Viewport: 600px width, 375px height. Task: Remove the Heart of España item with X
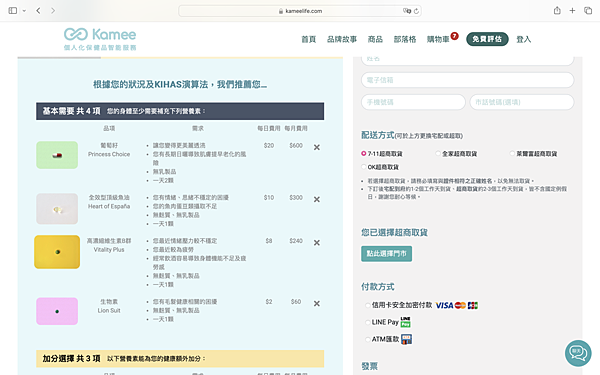tap(316, 199)
